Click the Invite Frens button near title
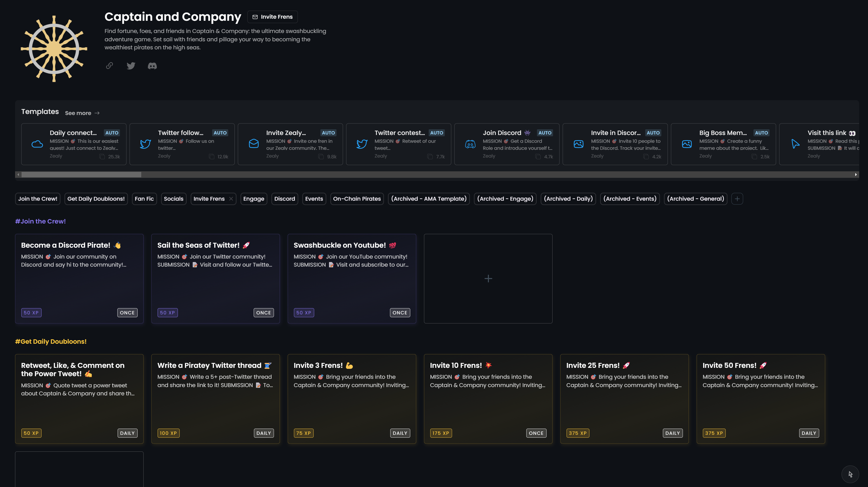 click(272, 17)
